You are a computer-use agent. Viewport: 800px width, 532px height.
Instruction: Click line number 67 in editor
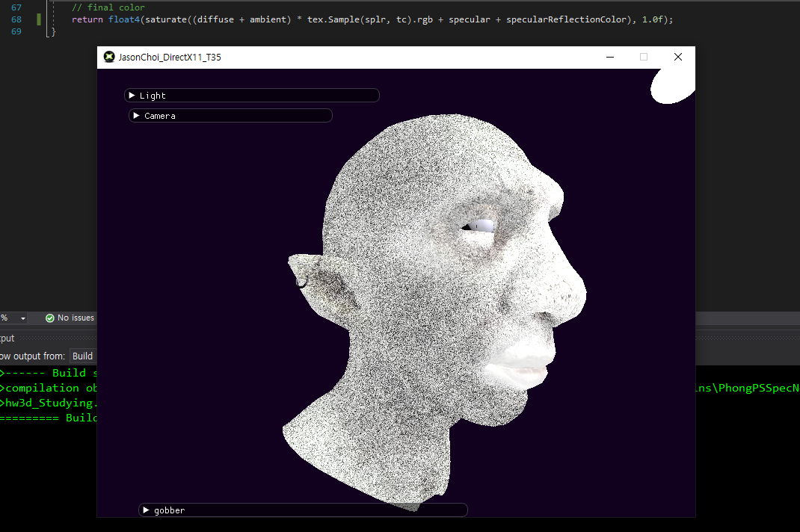point(16,7)
